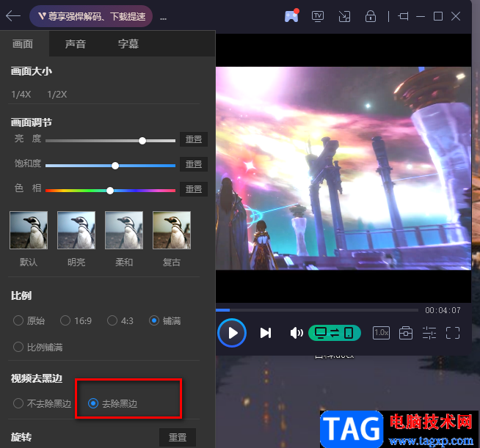The image size is (480, 448).
Task: Choose the 明亮 filter thumbnail
Action: tap(76, 230)
